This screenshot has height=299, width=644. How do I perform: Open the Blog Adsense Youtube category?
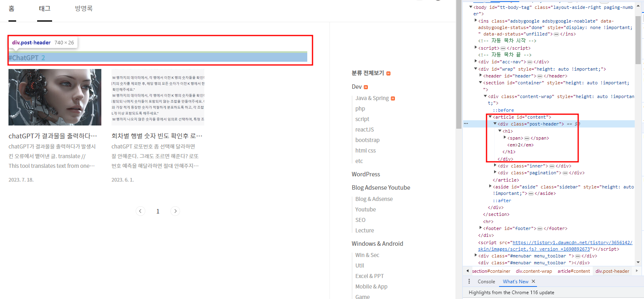pyautogui.click(x=381, y=188)
